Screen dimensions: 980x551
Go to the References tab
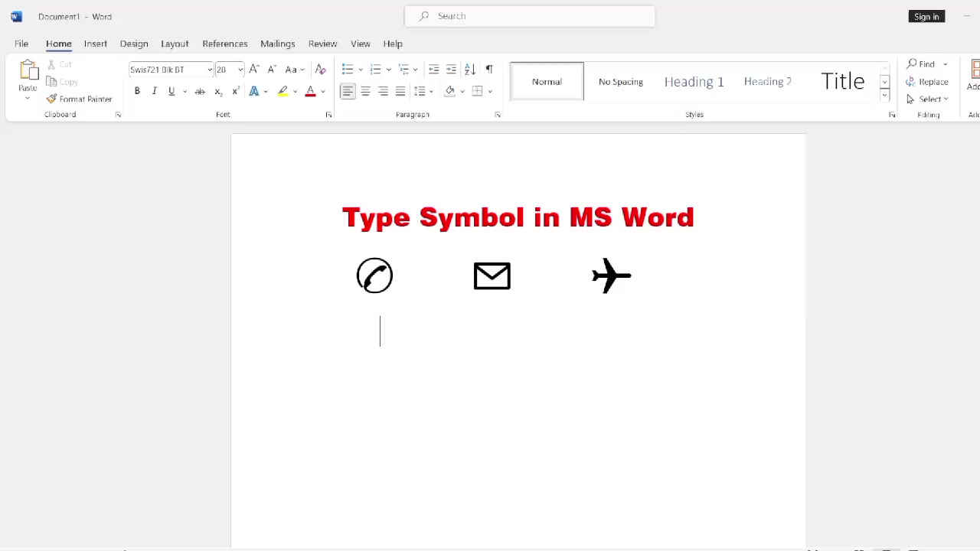click(x=225, y=44)
